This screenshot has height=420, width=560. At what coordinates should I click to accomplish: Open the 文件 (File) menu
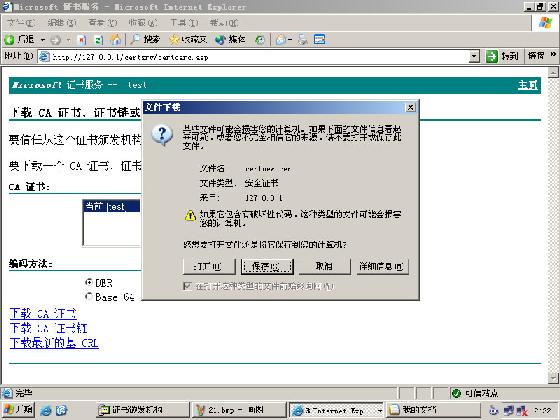[x=21, y=23]
